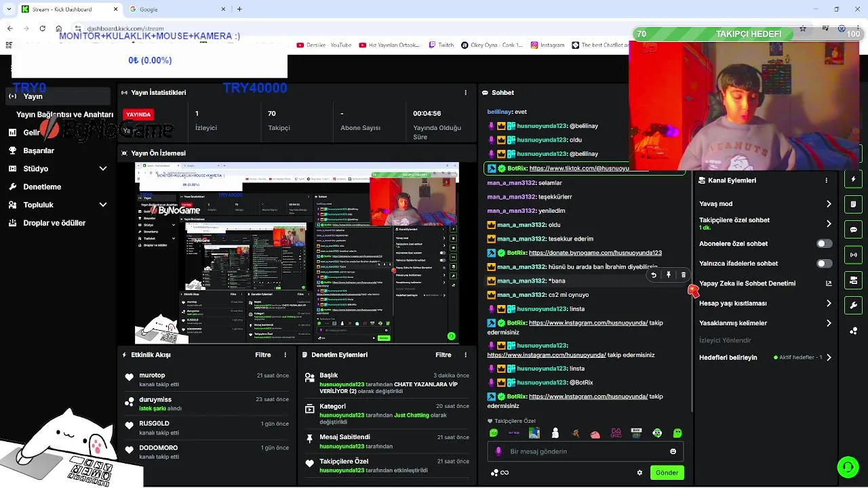This screenshot has height=488, width=868.
Task: Toggle Abonelere özel sohbet switch
Action: (824, 244)
